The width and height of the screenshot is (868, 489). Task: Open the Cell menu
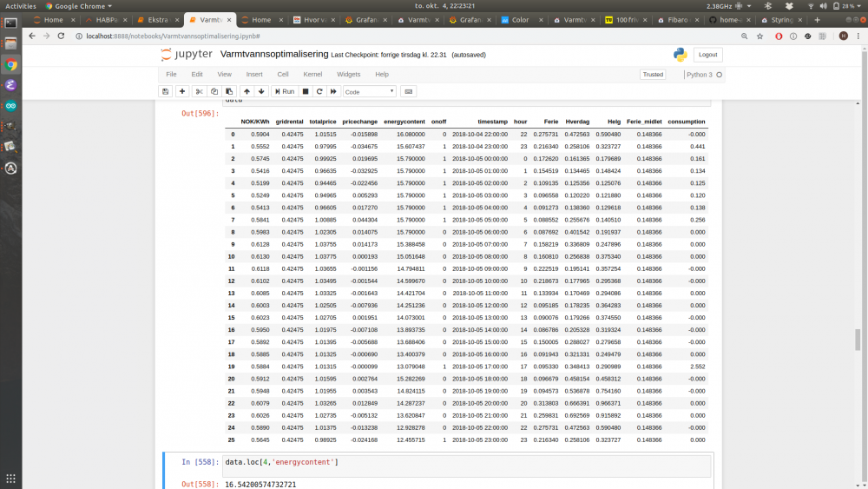point(283,74)
